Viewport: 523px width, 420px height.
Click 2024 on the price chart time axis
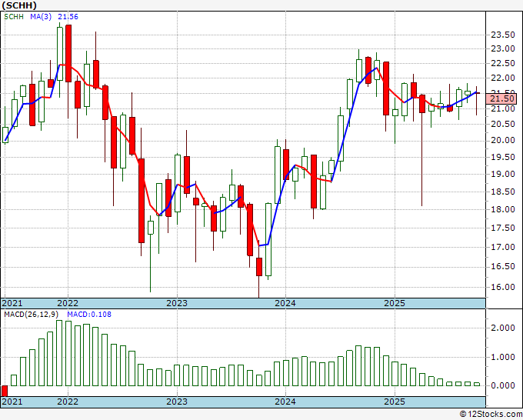coord(285,303)
